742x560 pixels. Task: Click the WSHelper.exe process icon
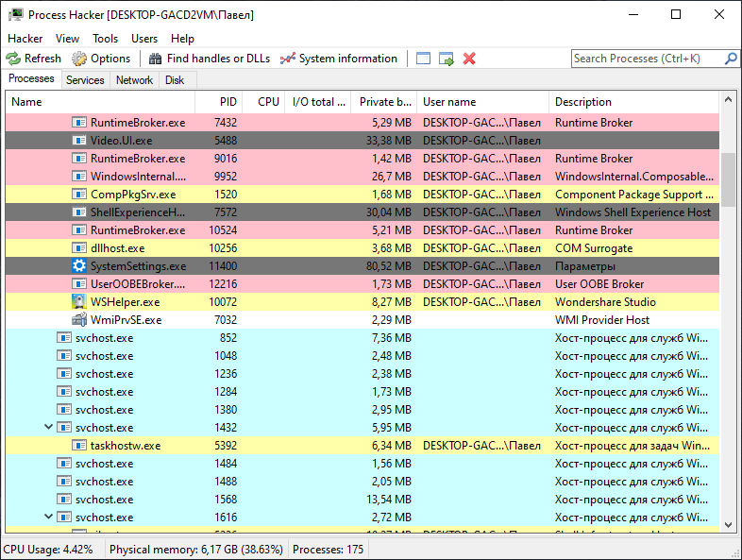point(79,302)
